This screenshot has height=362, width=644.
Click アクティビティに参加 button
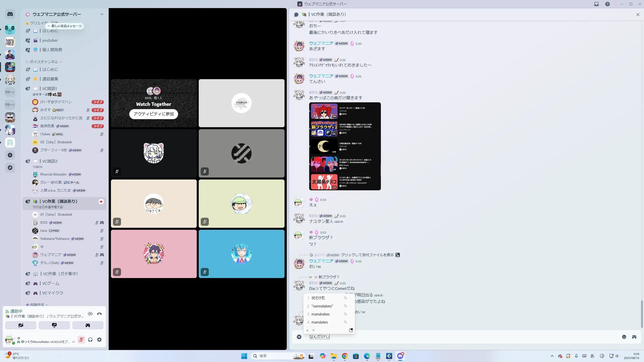point(153,114)
